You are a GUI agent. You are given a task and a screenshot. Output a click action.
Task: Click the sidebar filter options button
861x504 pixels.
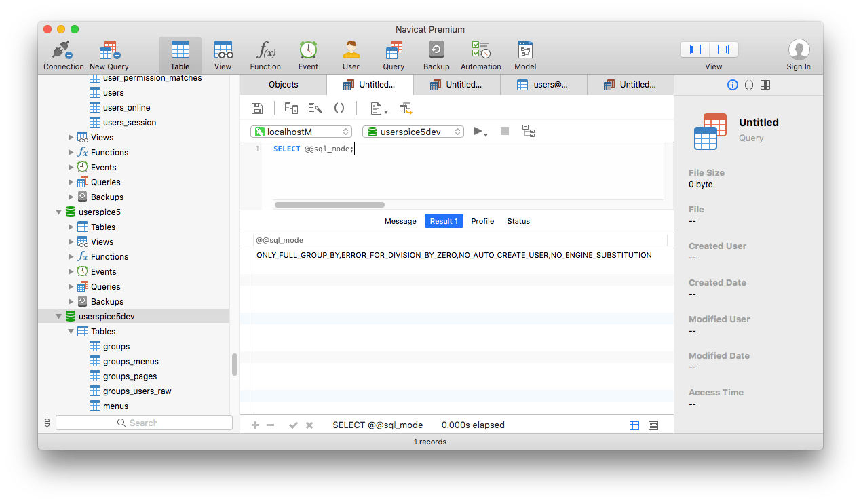pyautogui.click(x=47, y=423)
